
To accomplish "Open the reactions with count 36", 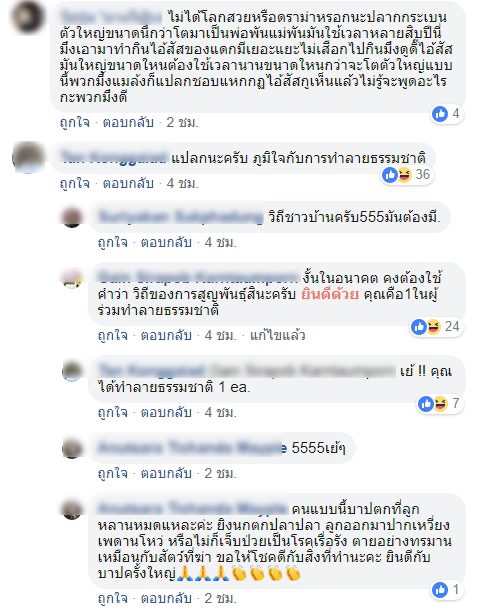I will (406, 174).
